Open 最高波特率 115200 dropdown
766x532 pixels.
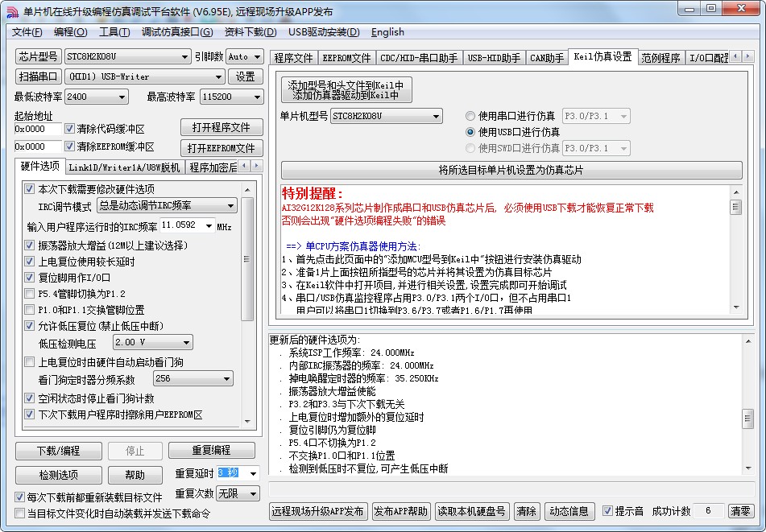231,97
